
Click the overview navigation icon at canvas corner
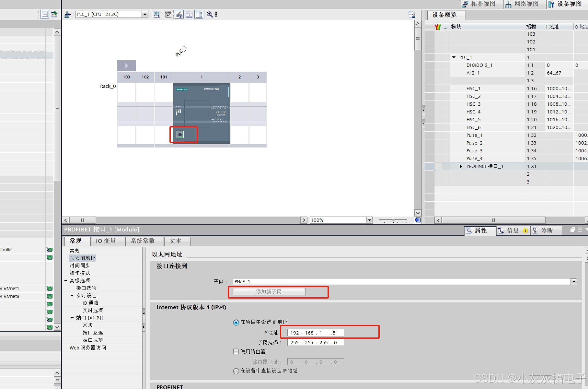point(418,220)
